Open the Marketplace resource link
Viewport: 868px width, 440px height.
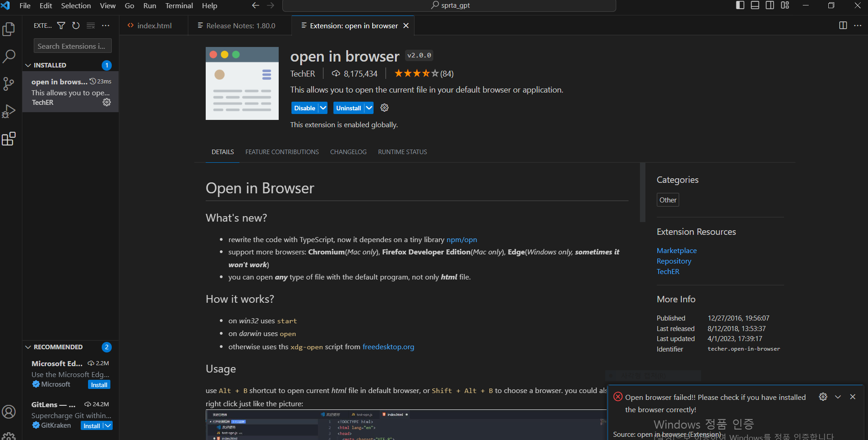click(676, 250)
